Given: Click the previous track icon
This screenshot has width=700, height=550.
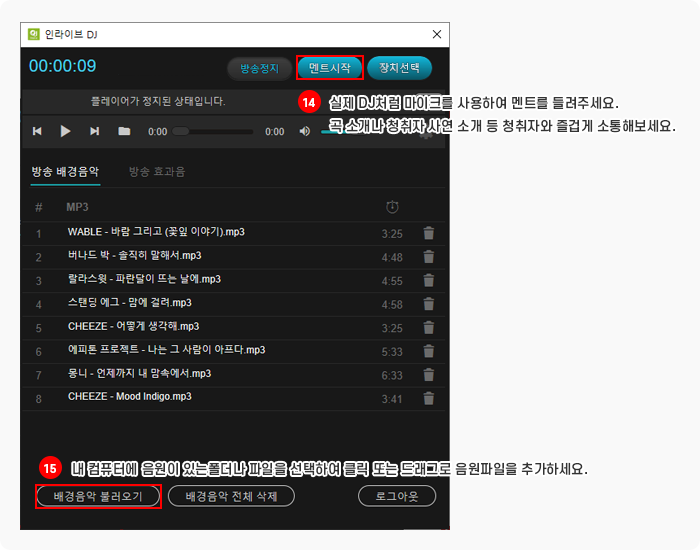Looking at the screenshot, I should point(37,131).
